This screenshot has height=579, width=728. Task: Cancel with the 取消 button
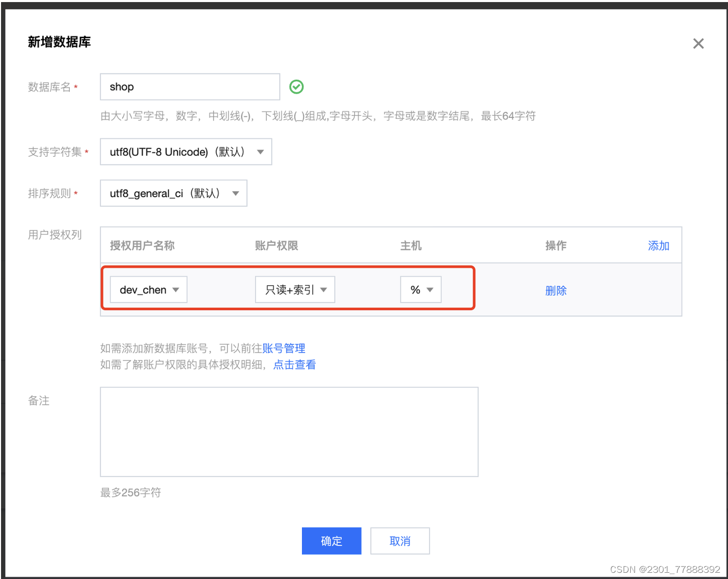(x=400, y=541)
